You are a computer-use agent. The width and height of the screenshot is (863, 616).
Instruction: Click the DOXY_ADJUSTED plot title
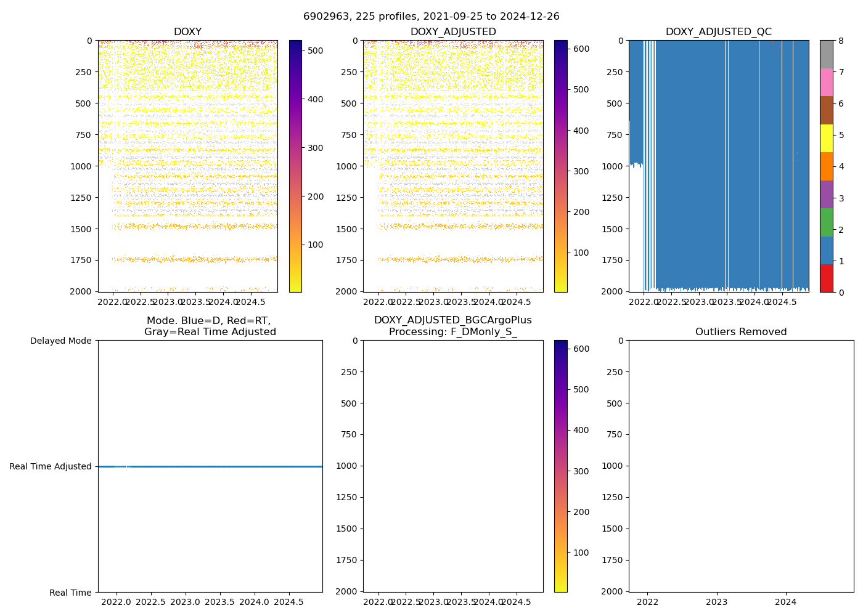453,32
